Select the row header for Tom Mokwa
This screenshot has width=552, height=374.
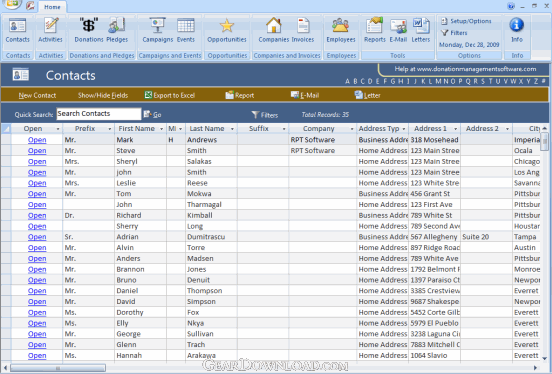[x=6, y=194]
